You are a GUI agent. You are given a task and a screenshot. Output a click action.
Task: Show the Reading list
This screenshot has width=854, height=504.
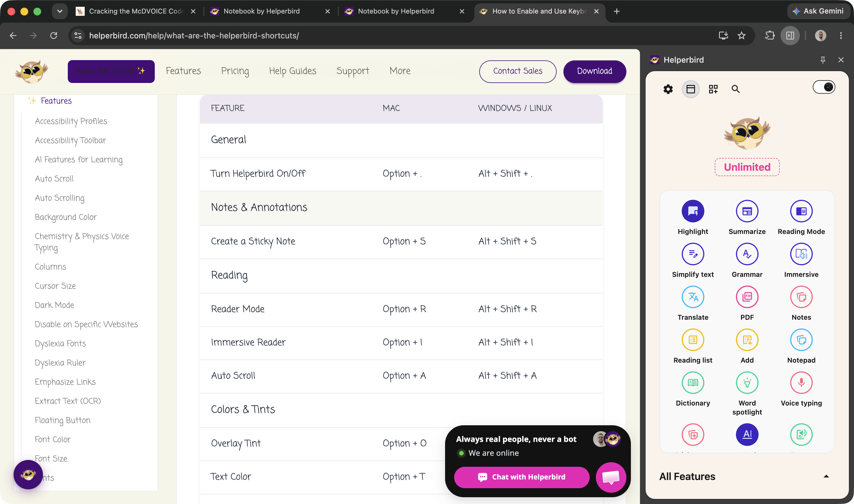[x=692, y=340]
